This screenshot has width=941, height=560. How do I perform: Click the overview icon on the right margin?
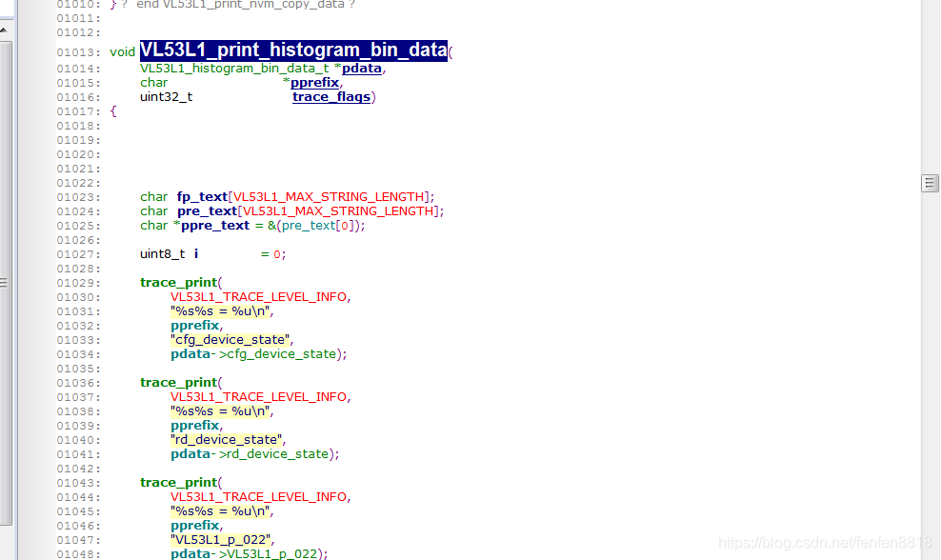pos(930,183)
